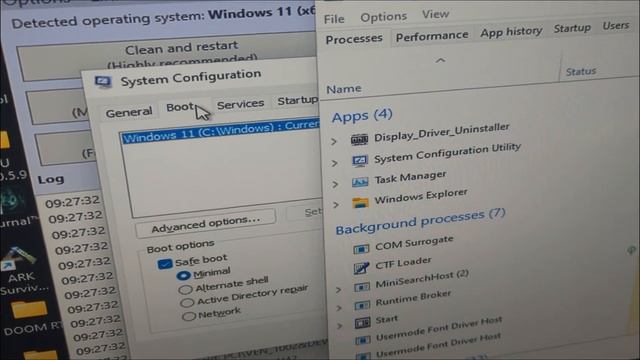Click the Advanced options button

coord(205,224)
